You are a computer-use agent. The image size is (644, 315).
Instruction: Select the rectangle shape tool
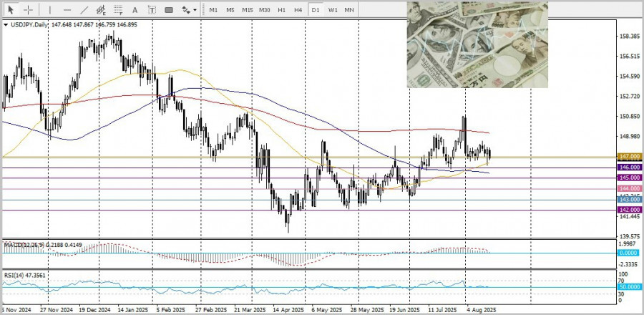click(x=169, y=9)
